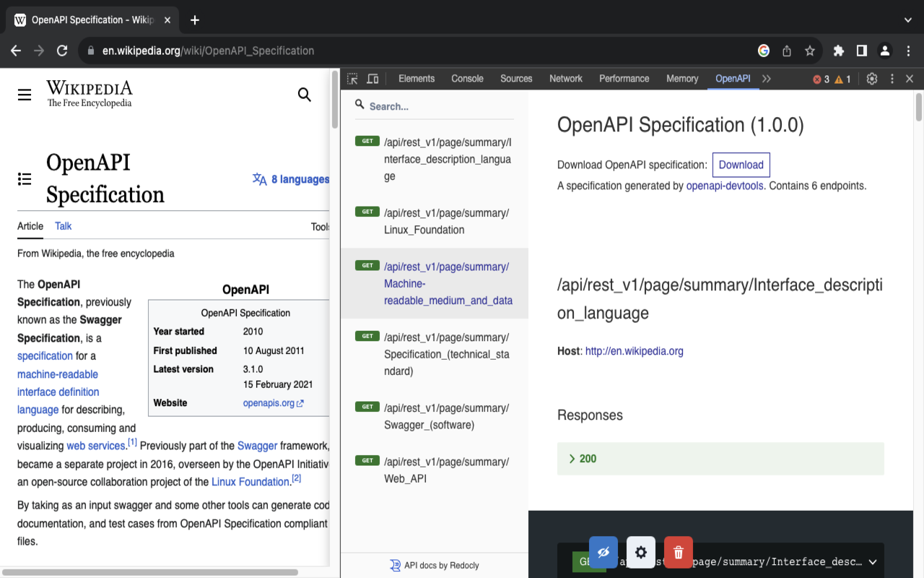Open the hidden DevTools tabs chevron

tap(767, 79)
